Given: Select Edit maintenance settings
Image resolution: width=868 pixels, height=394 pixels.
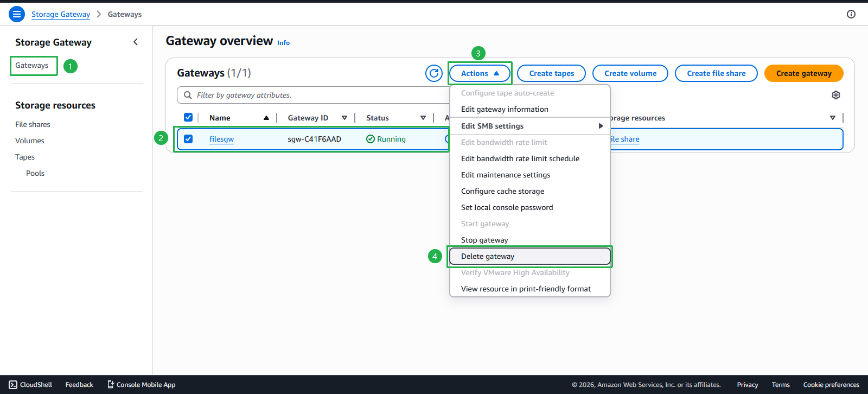Looking at the screenshot, I should click(x=530, y=175).
